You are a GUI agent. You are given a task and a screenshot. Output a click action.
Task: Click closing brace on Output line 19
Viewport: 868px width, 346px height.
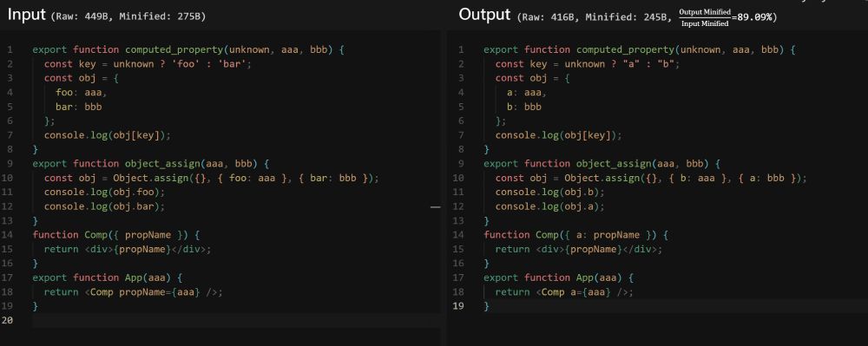487,306
